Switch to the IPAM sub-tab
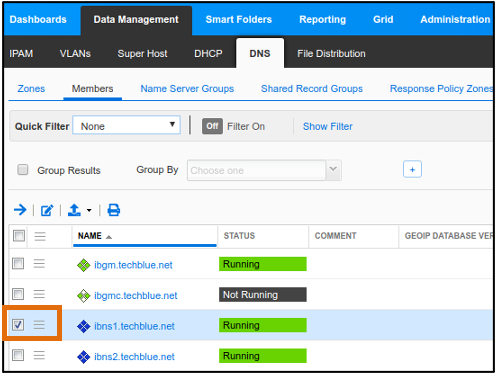The width and height of the screenshot is (496, 376). (21, 54)
